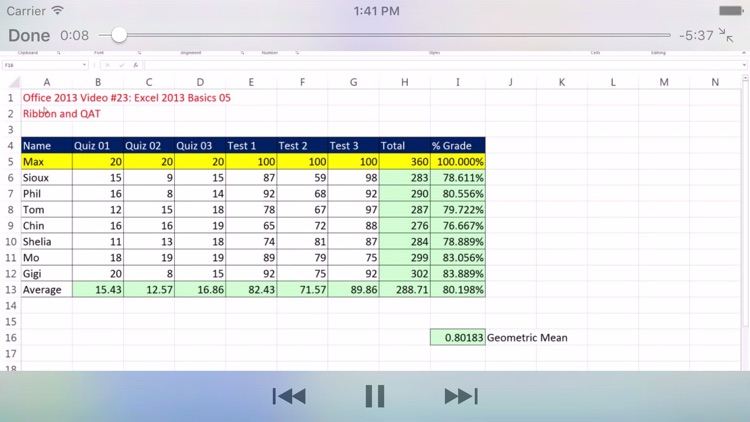Click the 'Mo' name cell
The height and width of the screenshot is (422, 750).
[x=46, y=258]
